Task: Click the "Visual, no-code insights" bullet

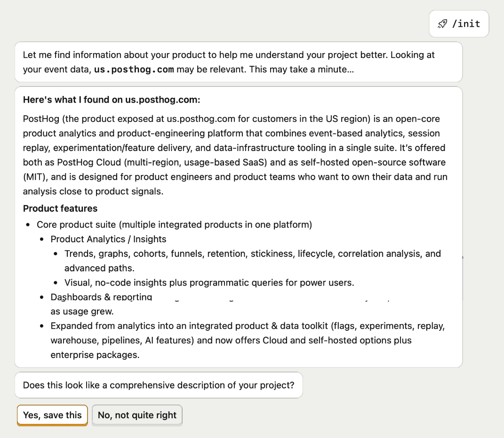Action: (x=209, y=283)
